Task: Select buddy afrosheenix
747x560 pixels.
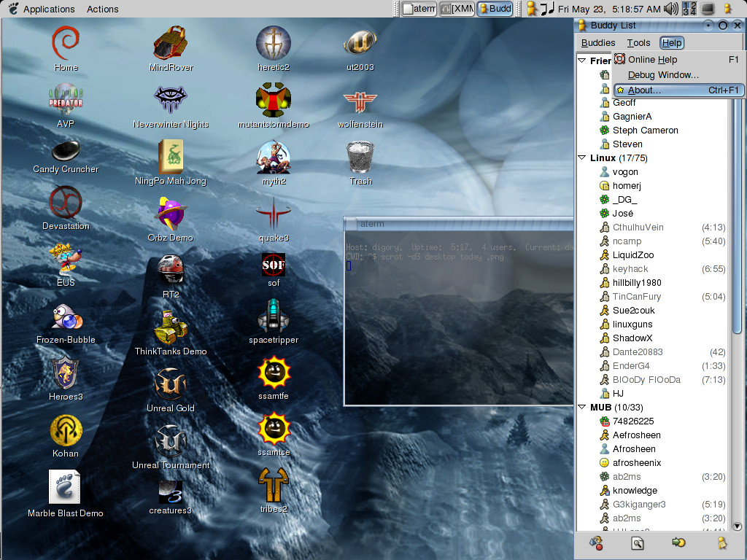Action: pos(636,462)
